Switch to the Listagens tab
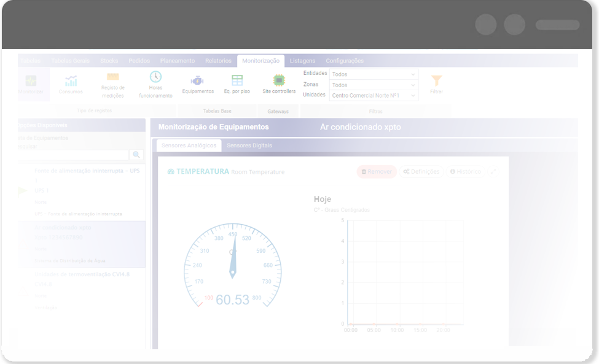Screen dimensions: 599x364 point(302,61)
